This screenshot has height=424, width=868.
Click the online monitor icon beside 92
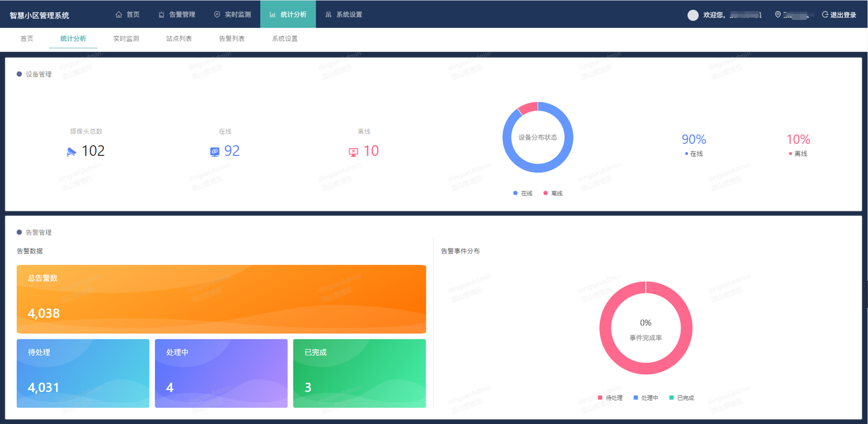point(215,152)
